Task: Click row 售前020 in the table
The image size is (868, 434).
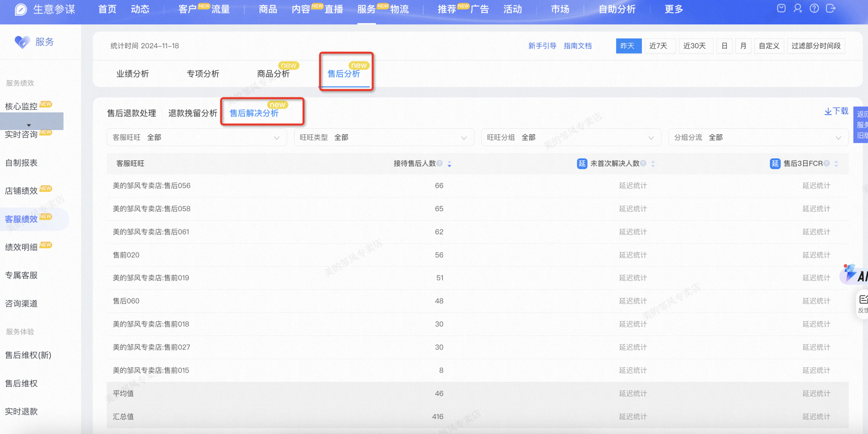Action: click(477, 255)
